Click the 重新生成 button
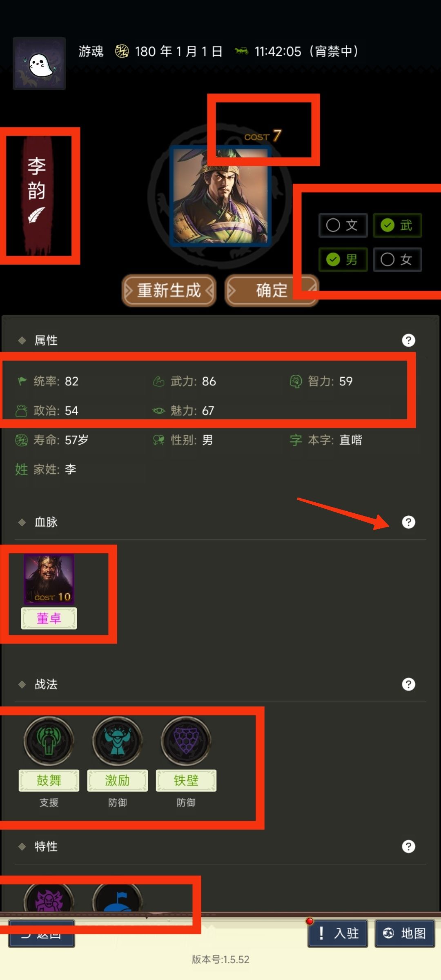 (169, 290)
